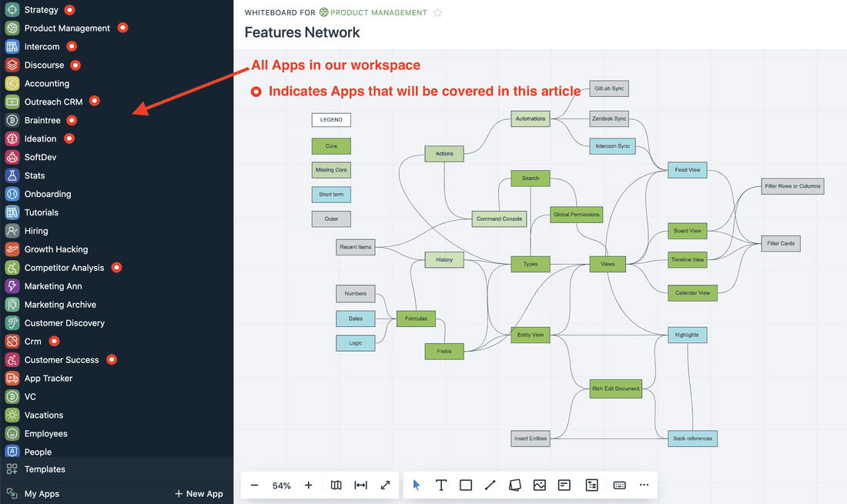The height and width of the screenshot is (504, 847).
Task: Select the Rich Edit Document node
Action: point(616,389)
